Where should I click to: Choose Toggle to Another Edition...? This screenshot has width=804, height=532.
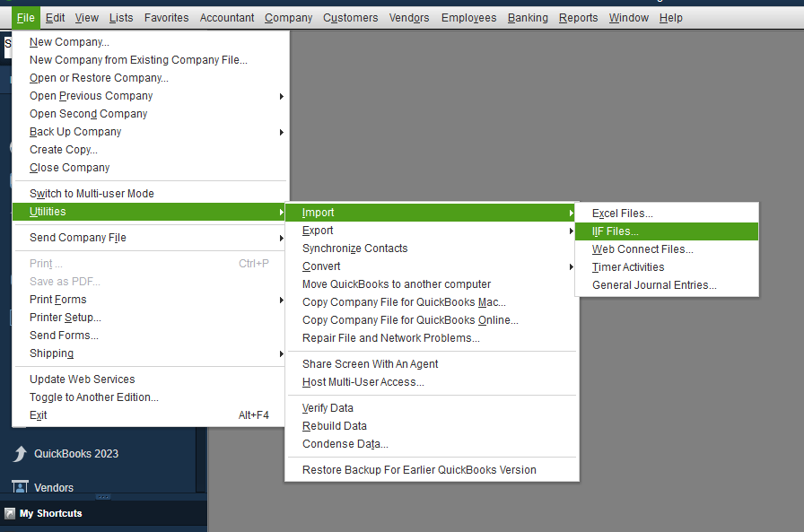pyautogui.click(x=149, y=397)
